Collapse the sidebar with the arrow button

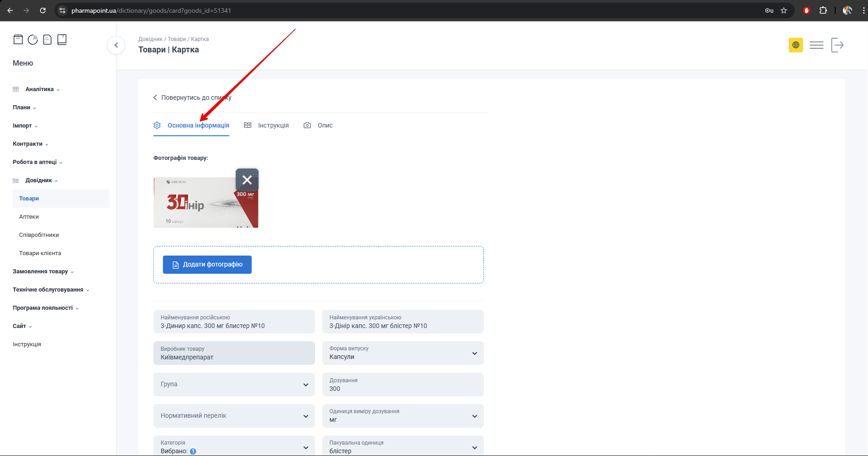click(116, 45)
